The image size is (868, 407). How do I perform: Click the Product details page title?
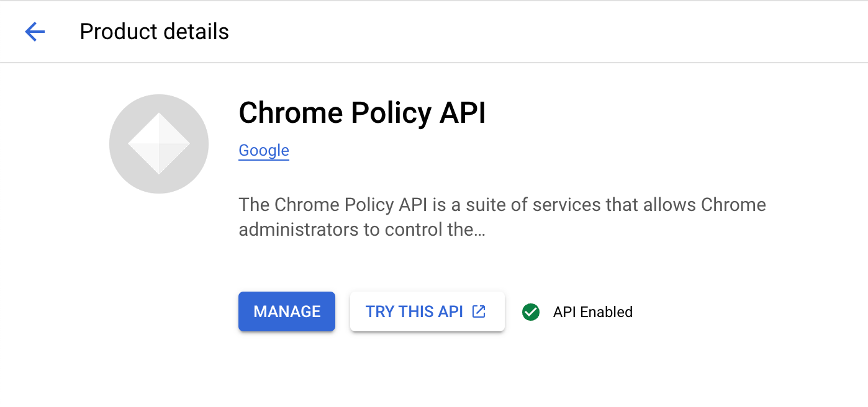pos(154,32)
